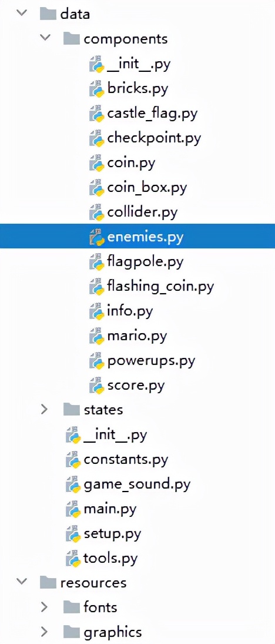Expand the states folder chevron
The image size is (275, 644).
pyautogui.click(x=45, y=409)
